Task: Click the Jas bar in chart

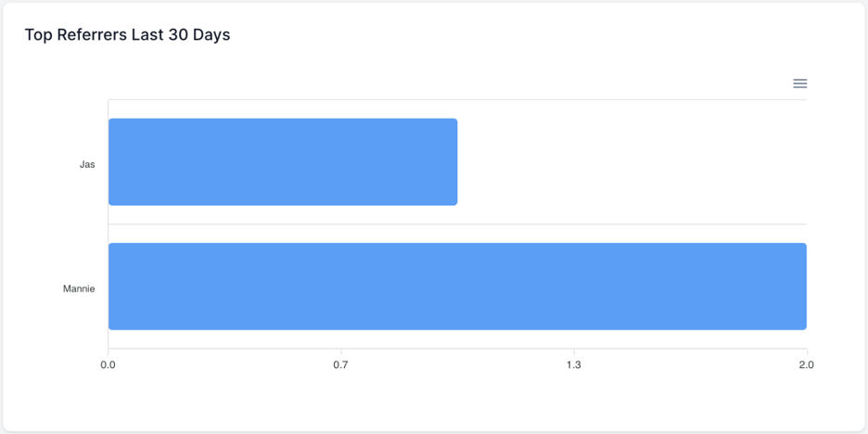Action: [283, 161]
